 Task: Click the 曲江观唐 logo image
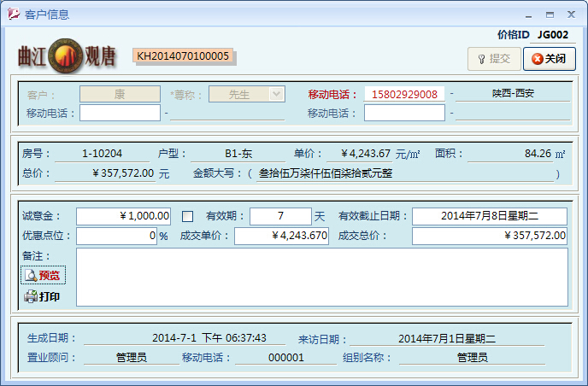click(67, 56)
